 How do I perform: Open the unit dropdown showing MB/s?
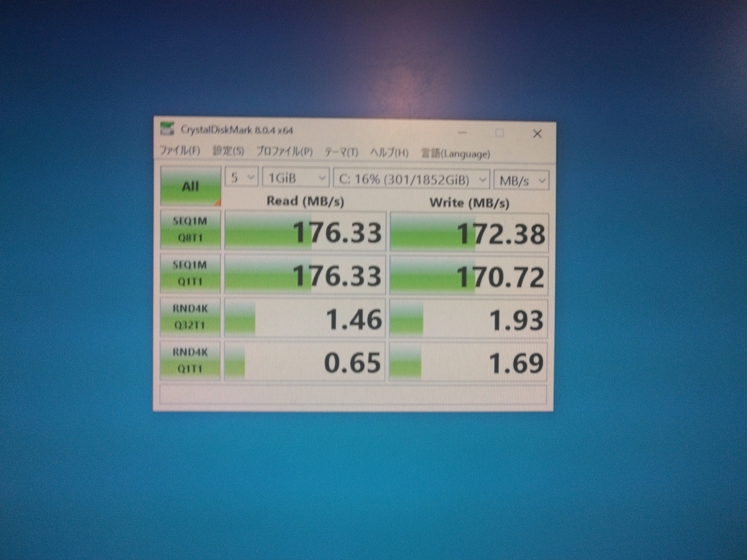tap(522, 180)
